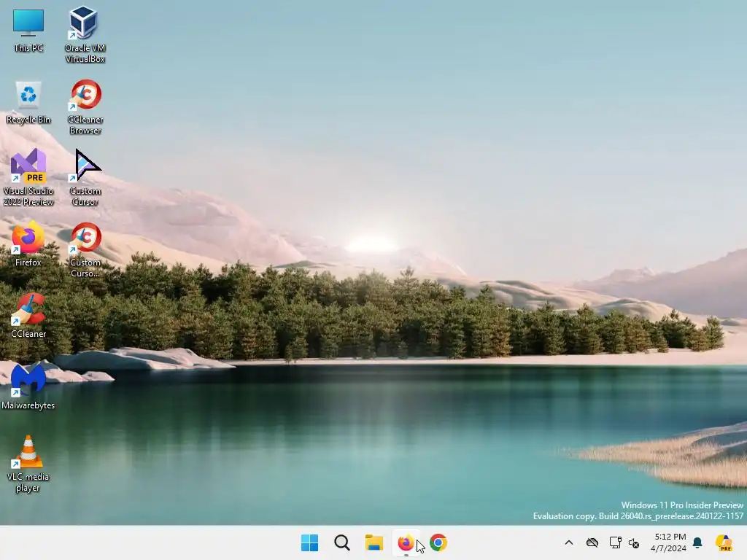
Task: Select the CCleaner desktop shortcut
Action: [28, 316]
